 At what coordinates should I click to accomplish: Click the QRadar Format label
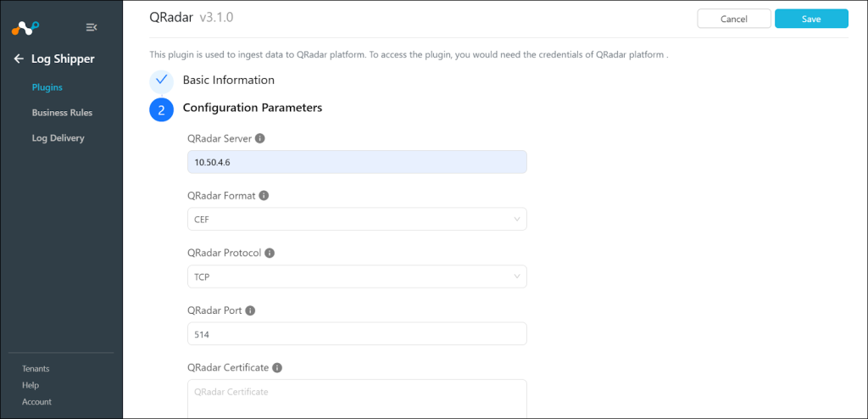tap(221, 196)
